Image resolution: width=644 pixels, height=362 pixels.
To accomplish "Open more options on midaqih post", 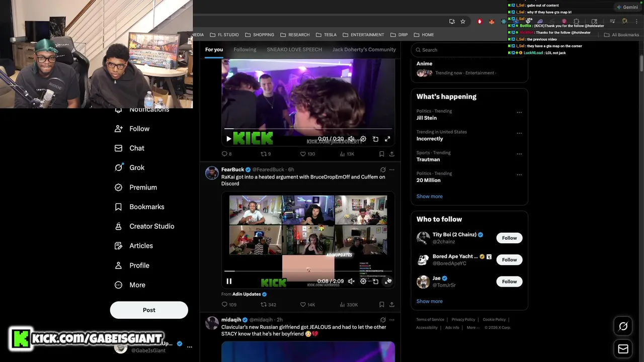I will pos(392,320).
